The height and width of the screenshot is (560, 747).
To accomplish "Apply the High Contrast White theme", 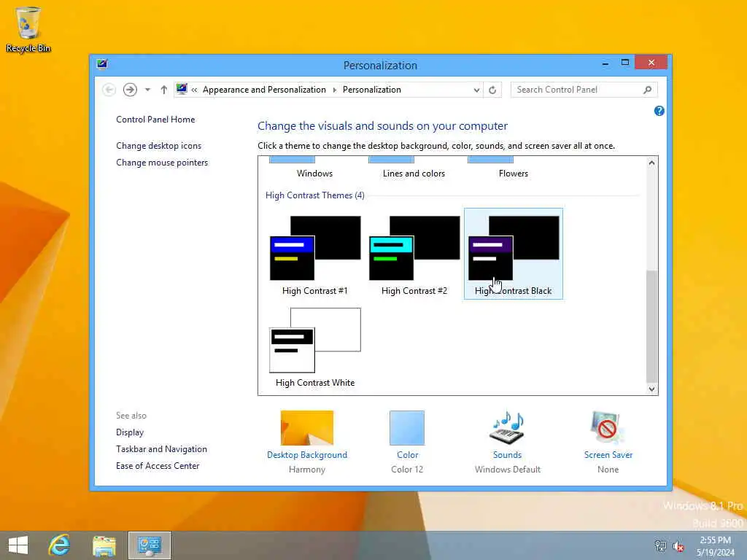I will coord(315,347).
